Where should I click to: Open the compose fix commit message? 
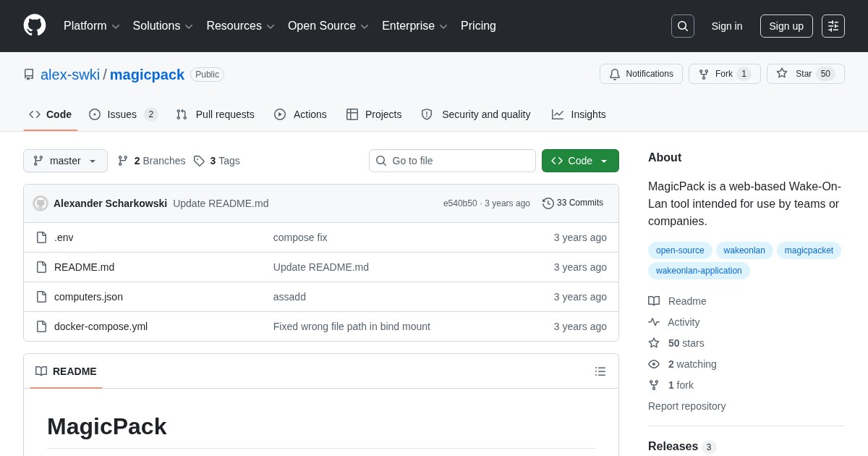pyautogui.click(x=300, y=237)
